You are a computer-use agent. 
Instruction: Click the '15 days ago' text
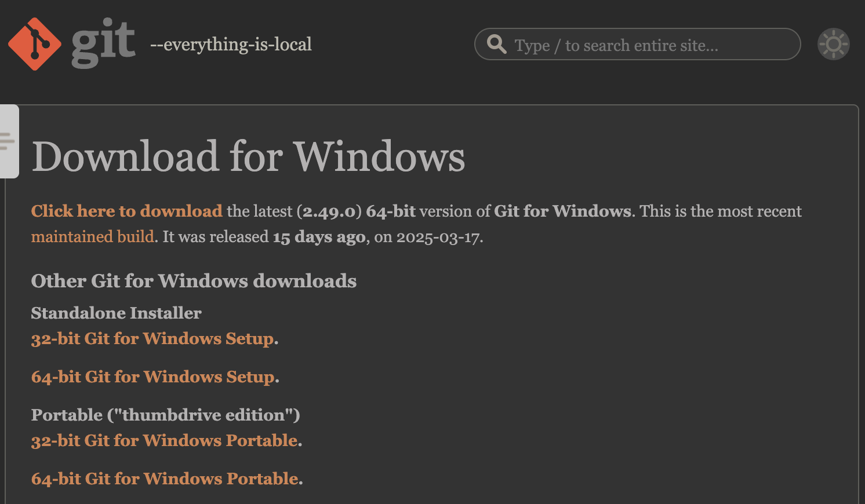pos(319,237)
